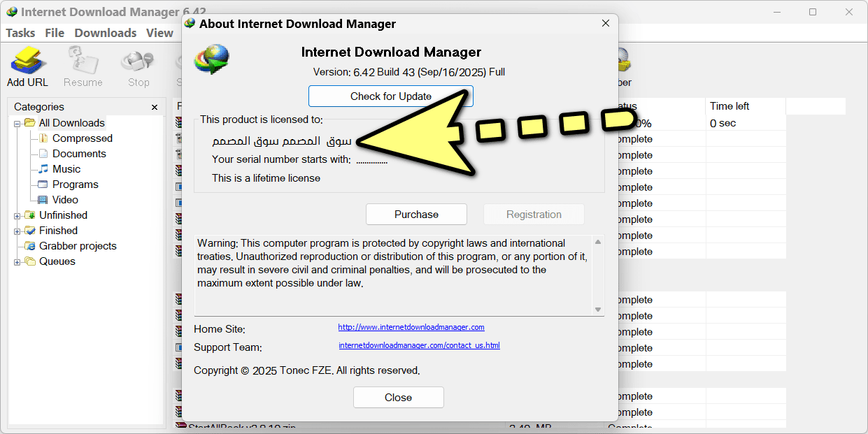Select the Compressed category folder icon
The height and width of the screenshot is (434, 868).
click(x=43, y=138)
